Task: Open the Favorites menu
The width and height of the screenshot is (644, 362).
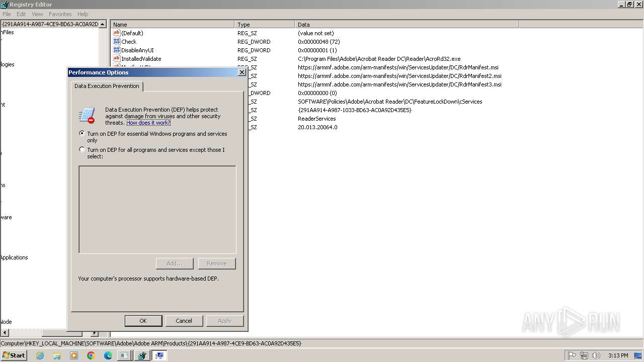Action: click(x=60, y=14)
